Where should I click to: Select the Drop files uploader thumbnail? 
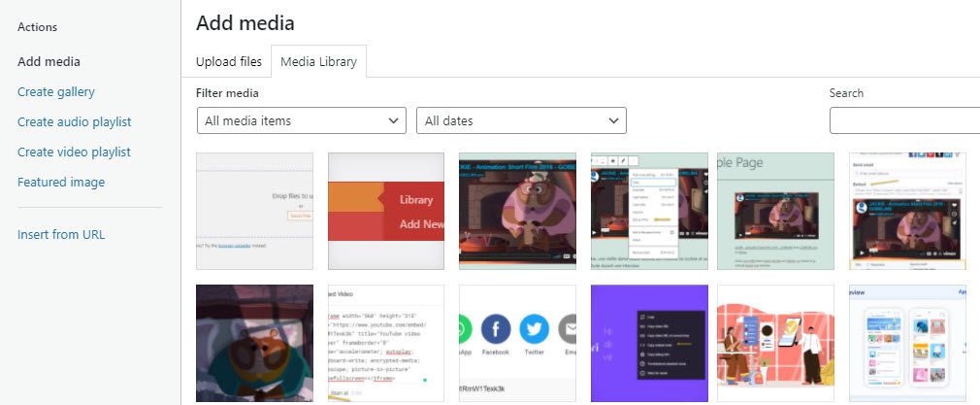[x=254, y=211]
